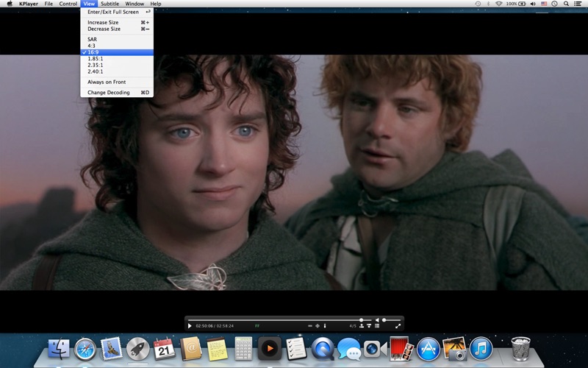Open the File menu
Viewport: 588px width, 368px height.
tap(49, 4)
